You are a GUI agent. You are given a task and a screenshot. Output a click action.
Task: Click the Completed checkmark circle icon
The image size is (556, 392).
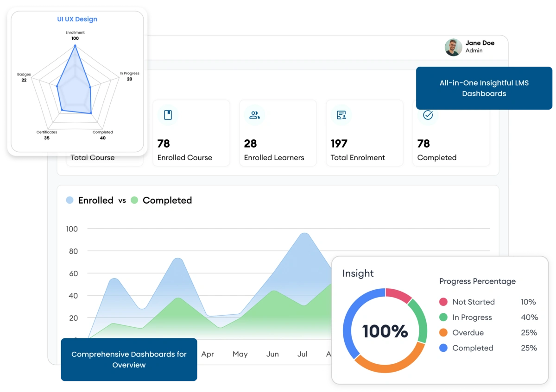(x=428, y=115)
